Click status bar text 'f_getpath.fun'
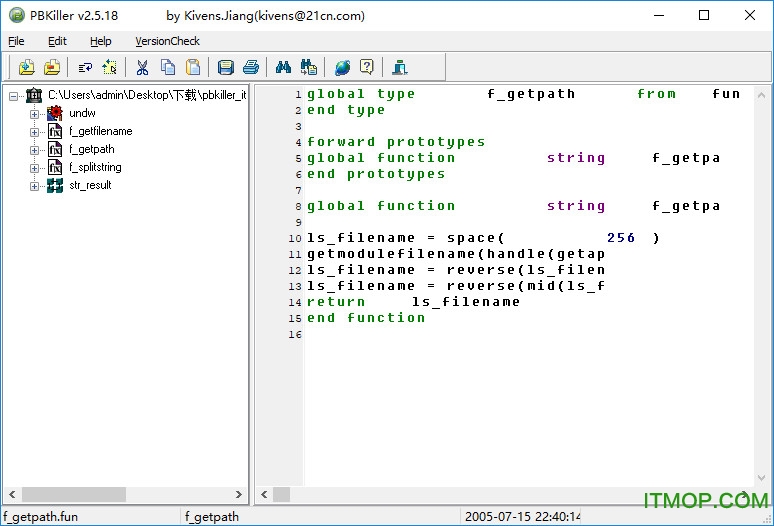Viewport: 774px width, 526px height. (x=40, y=517)
